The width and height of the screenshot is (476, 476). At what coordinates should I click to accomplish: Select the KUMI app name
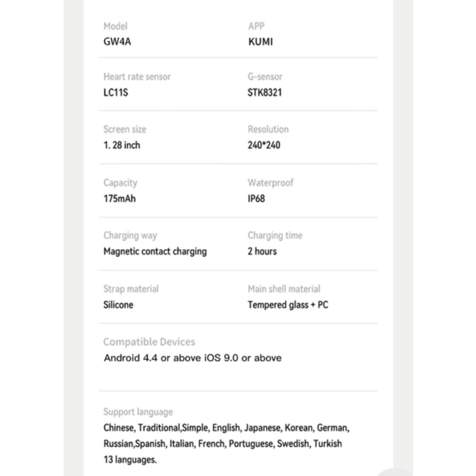coord(261,42)
